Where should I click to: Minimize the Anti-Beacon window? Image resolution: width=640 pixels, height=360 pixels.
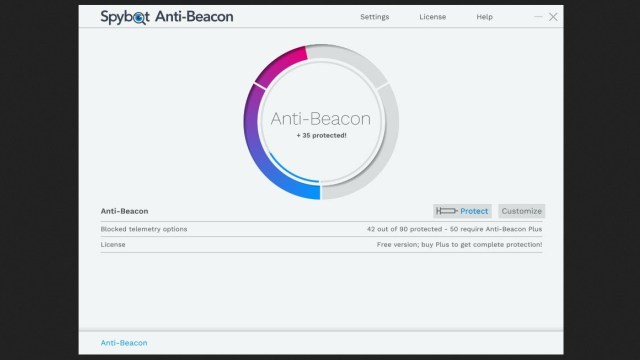click(538, 17)
